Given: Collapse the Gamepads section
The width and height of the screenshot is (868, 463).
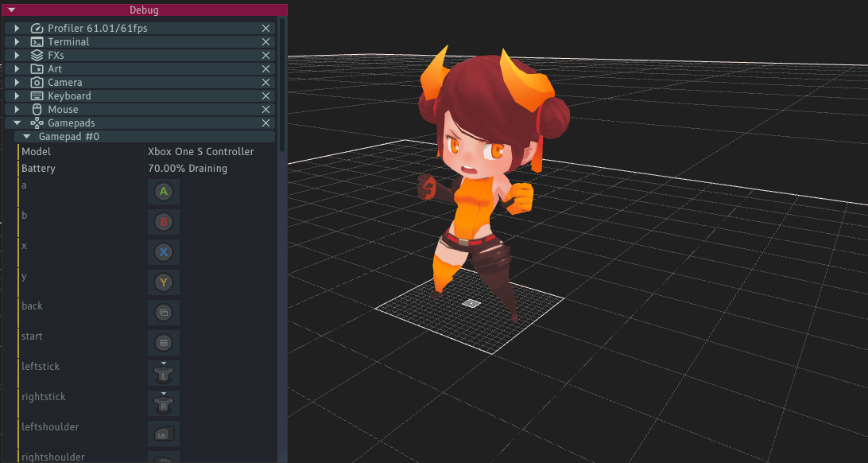Looking at the screenshot, I should tap(17, 123).
